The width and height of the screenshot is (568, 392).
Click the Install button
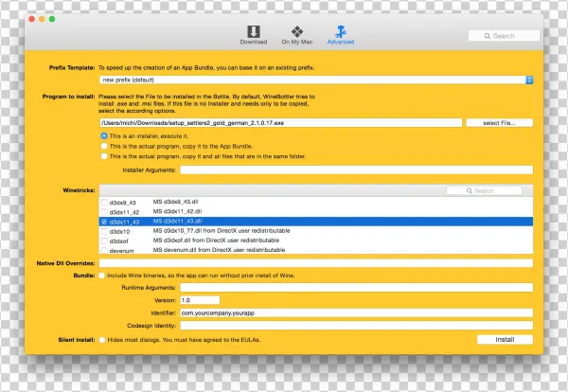click(x=505, y=340)
